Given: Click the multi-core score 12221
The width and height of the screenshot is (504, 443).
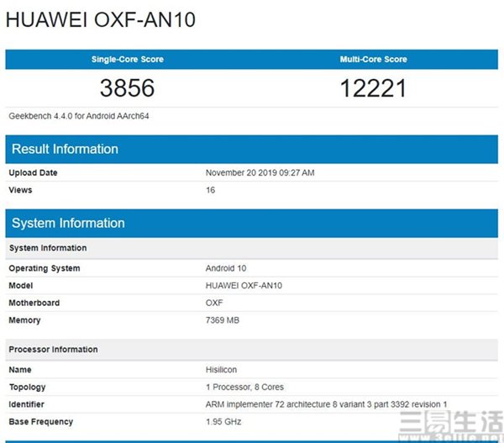Looking at the screenshot, I should (373, 88).
